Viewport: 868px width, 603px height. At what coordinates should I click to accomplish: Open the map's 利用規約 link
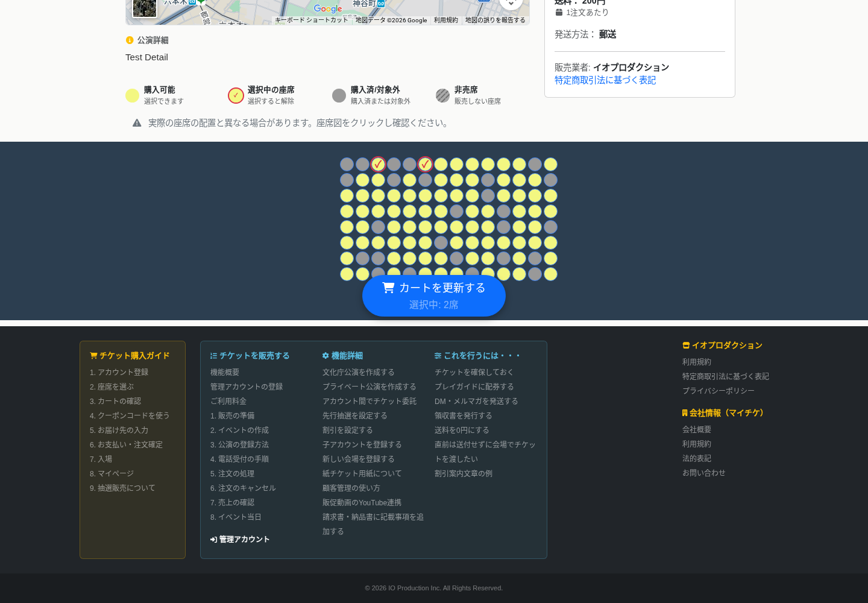pos(446,20)
